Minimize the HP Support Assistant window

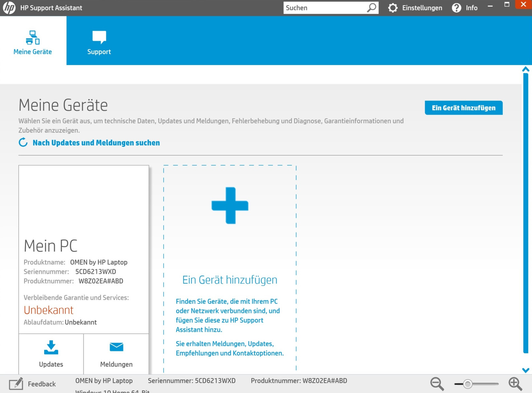click(490, 6)
